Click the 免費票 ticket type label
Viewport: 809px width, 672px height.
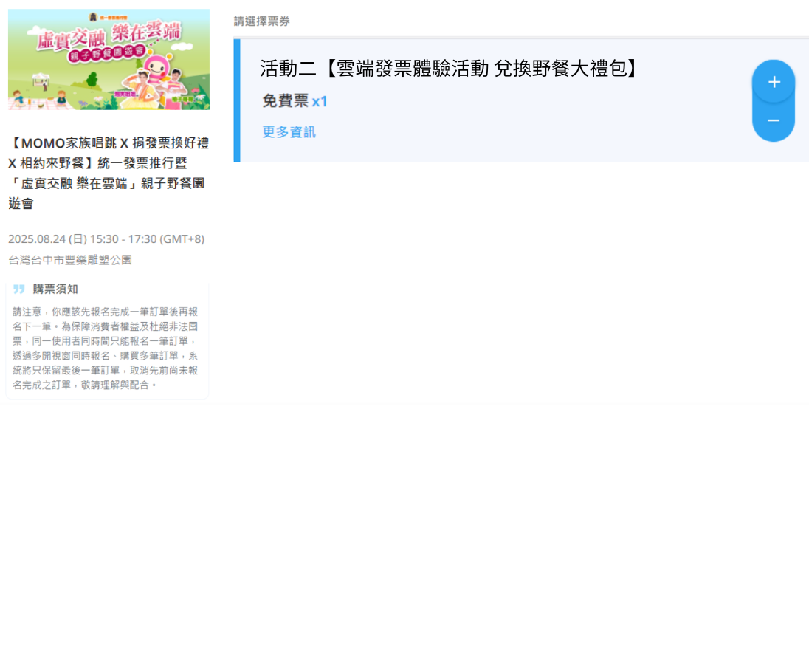coord(286,100)
